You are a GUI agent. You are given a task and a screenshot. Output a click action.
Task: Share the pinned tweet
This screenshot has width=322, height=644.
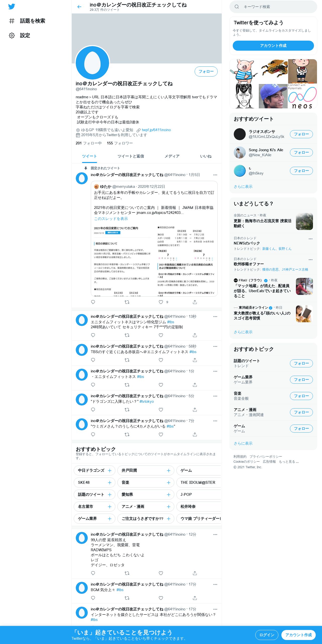pos(195,302)
